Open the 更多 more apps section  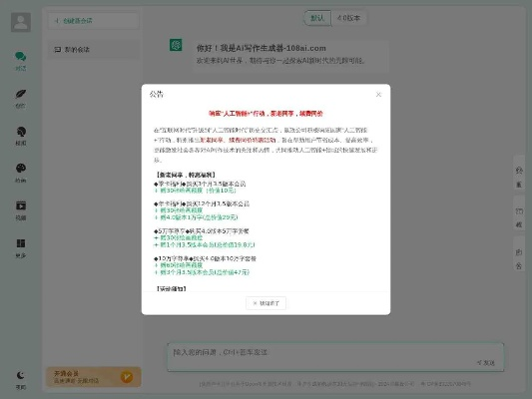21,248
